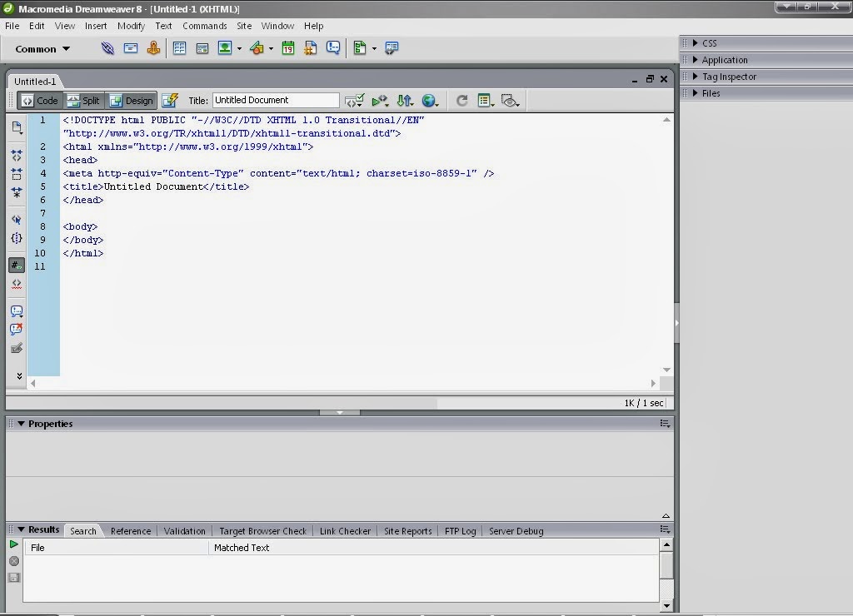This screenshot has width=853, height=616.
Task: Open the Modify menu
Action: (131, 26)
